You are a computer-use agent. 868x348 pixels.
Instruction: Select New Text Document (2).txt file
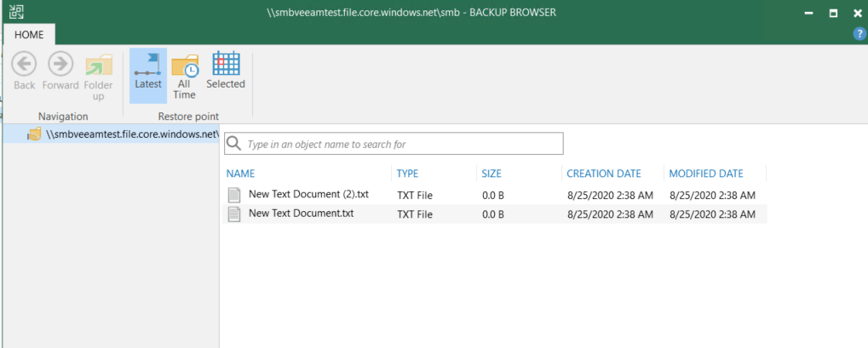click(x=308, y=195)
